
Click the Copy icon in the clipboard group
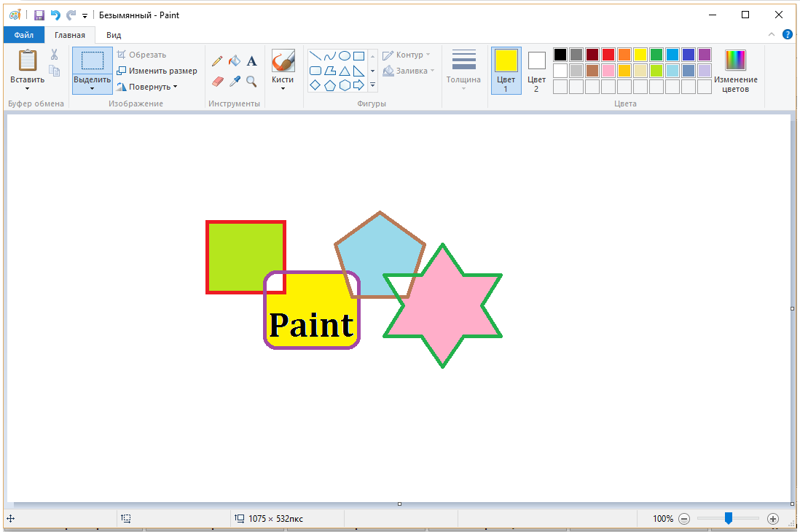click(54, 71)
